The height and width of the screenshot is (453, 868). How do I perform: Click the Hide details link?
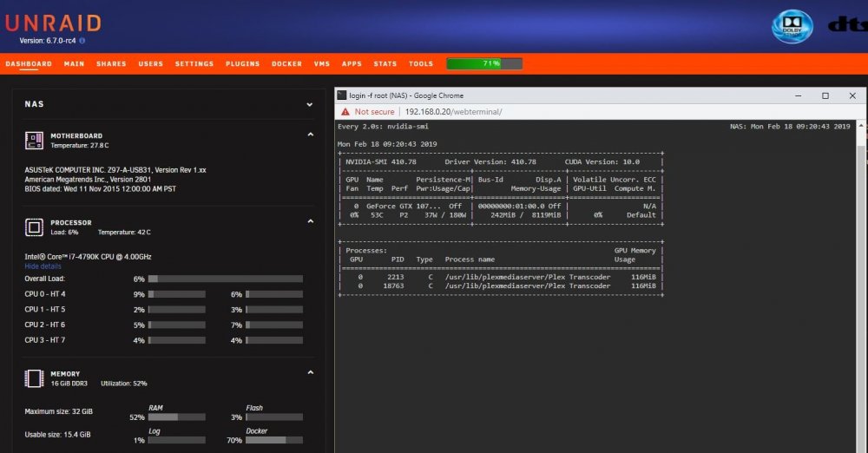click(43, 266)
